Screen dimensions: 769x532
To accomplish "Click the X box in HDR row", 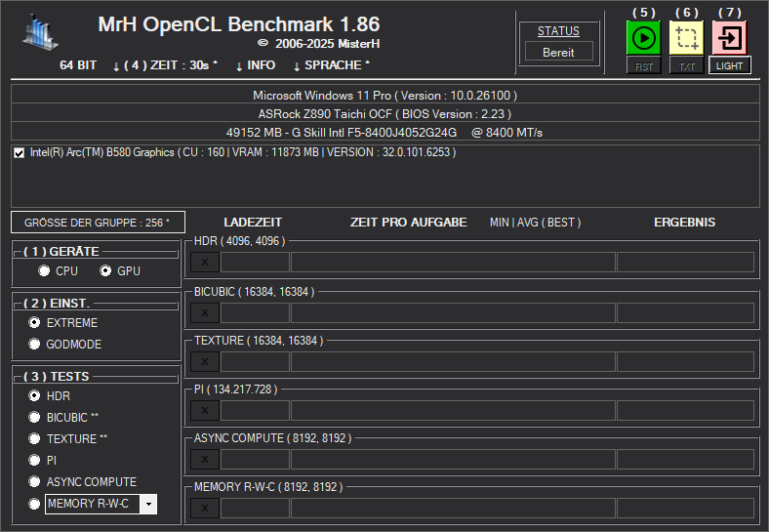I will click(x=205, y=262).
